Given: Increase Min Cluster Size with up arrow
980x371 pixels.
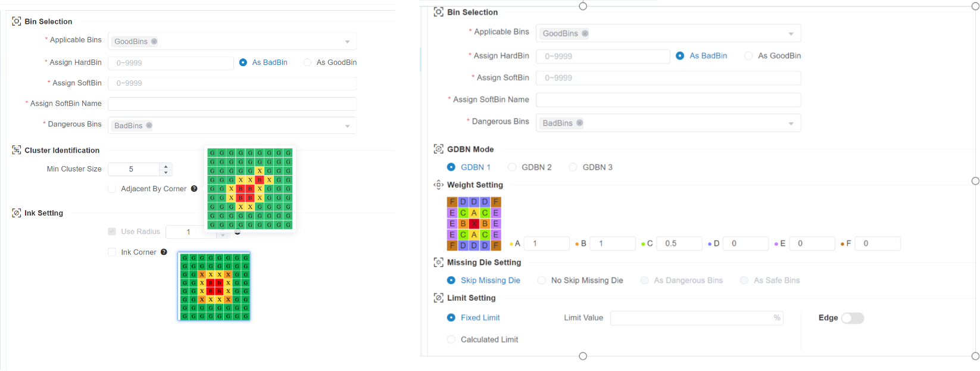Looking at the screenshot, I should (x=166, y=166).
